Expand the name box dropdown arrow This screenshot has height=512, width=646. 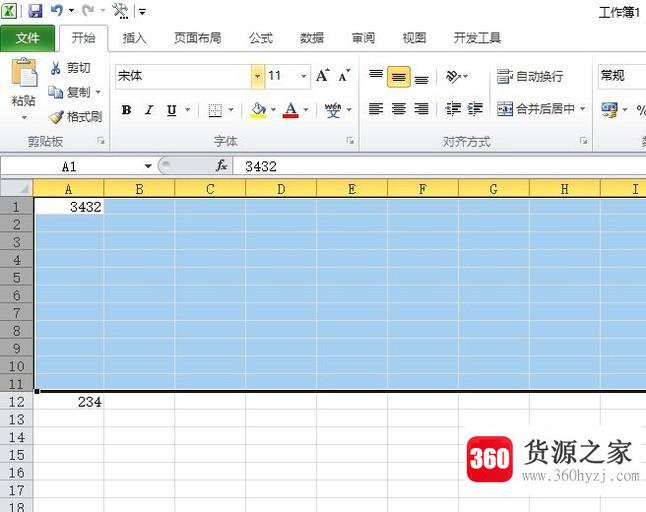[x=148, y=166]
